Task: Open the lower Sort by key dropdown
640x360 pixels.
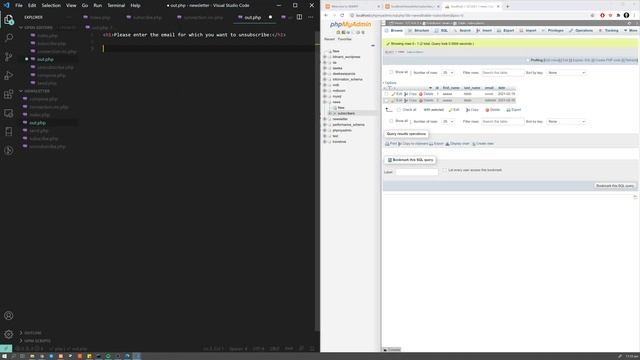Action: click(567, 122)
